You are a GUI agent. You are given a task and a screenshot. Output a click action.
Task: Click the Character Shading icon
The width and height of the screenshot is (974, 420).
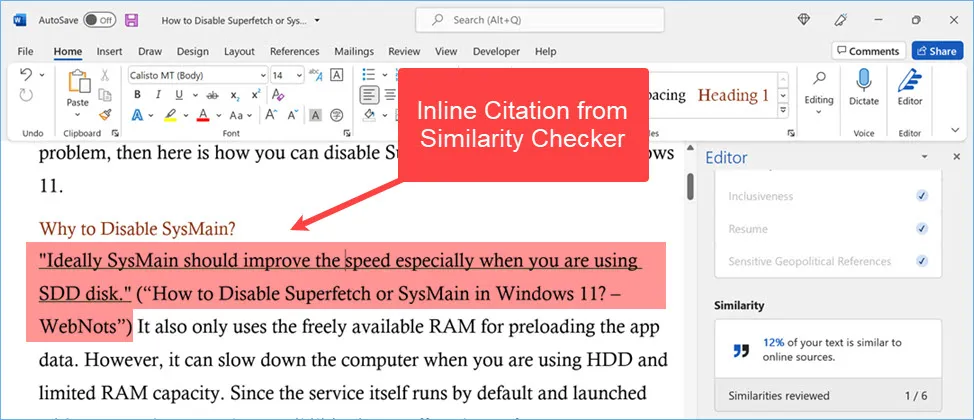coord(315,115)
